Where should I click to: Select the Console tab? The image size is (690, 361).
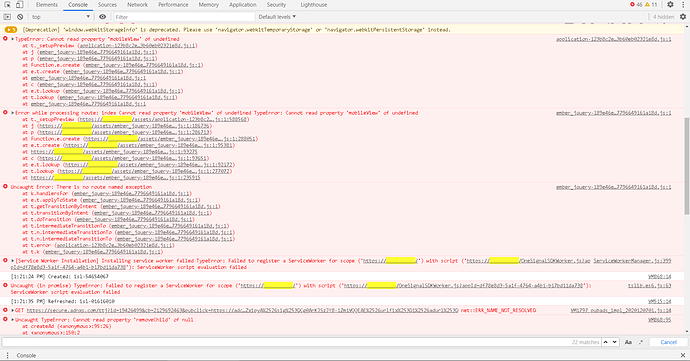pos(78,4)
